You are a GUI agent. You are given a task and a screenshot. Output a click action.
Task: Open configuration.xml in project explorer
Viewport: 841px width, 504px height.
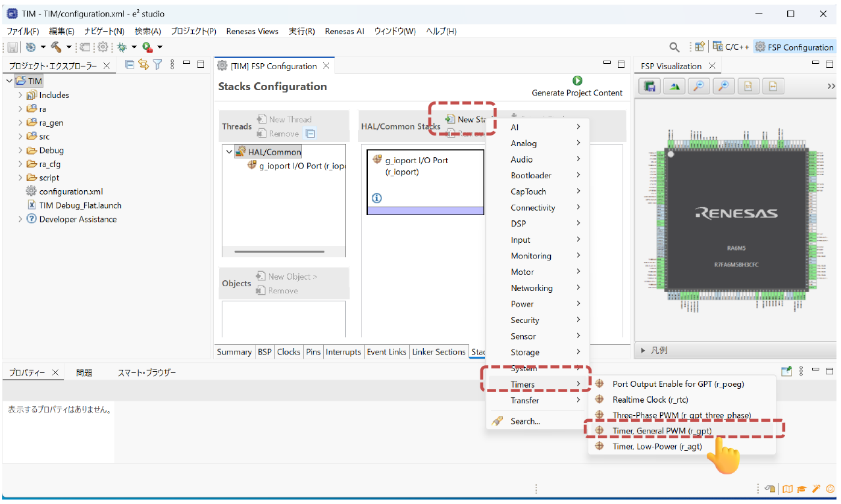[x=70, y=191]
